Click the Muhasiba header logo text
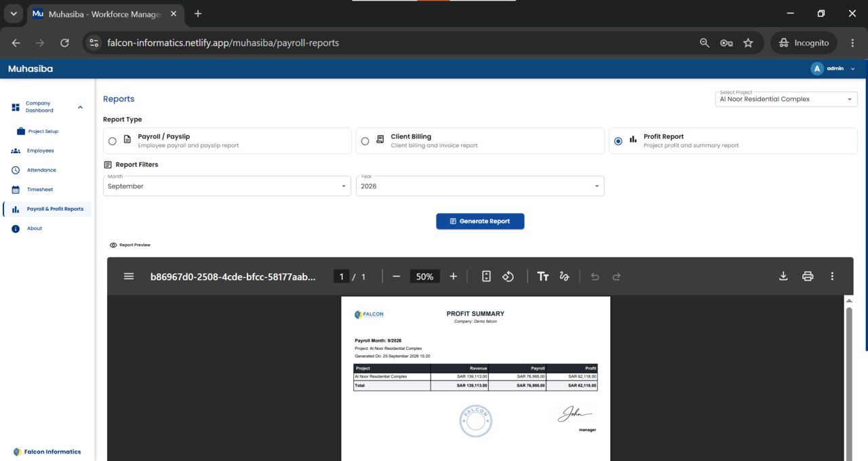 pos(31,68)
